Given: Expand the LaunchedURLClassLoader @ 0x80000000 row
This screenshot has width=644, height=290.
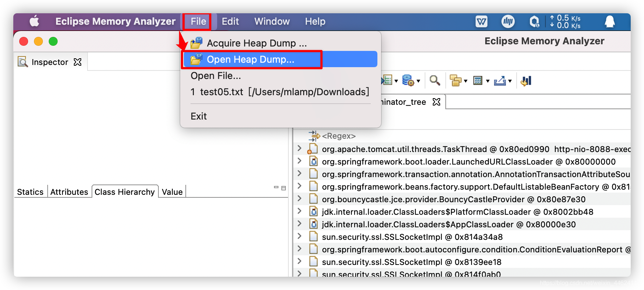Looking at the screenshot, I should [299, 161].
